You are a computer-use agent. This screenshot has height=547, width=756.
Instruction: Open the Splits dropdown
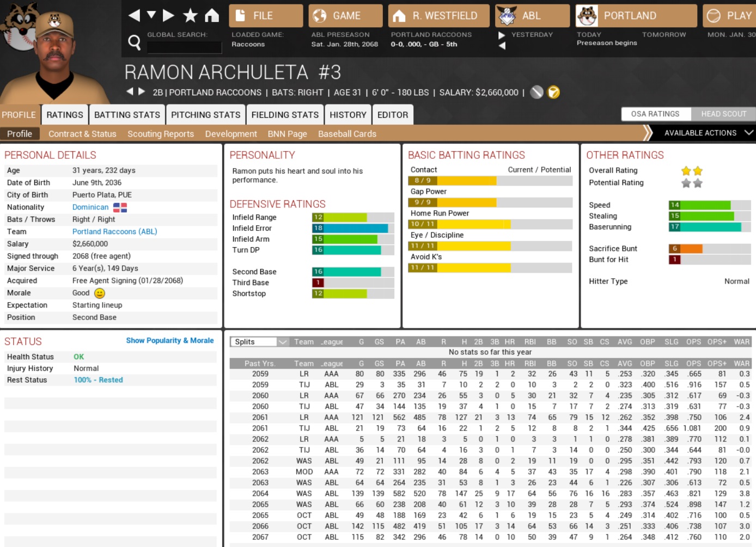click(x=259, y=342)
